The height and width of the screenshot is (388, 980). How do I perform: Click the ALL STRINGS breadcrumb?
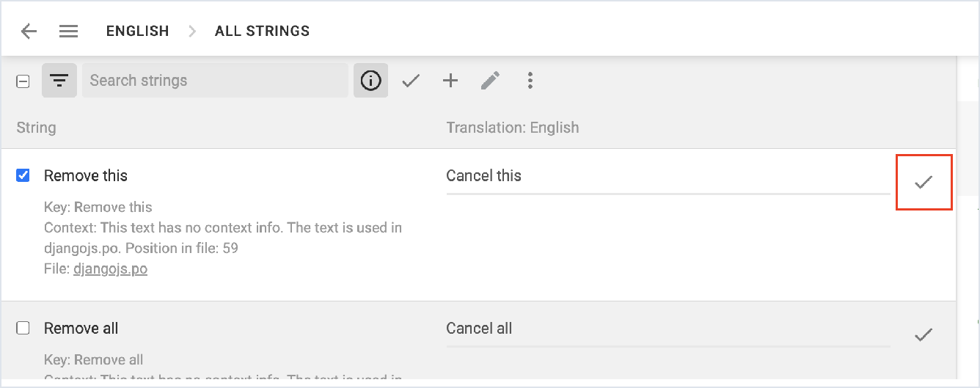262,31
